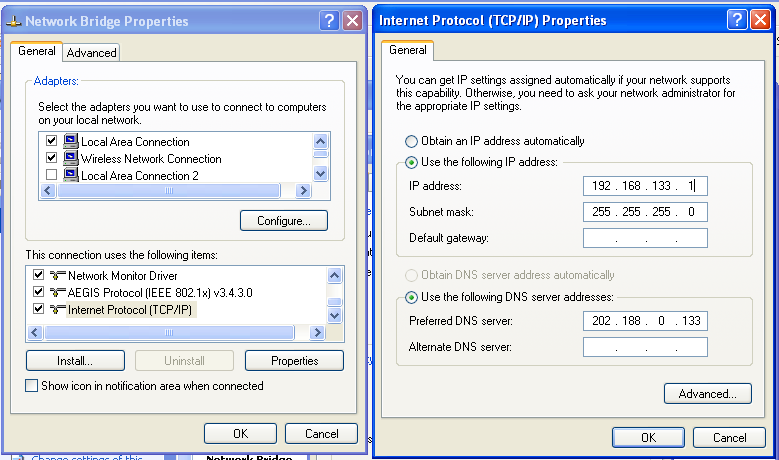Switch to the Advanced tab
Image resolution: width=779 pixels, height=460 pixels.
coord(92,53)
